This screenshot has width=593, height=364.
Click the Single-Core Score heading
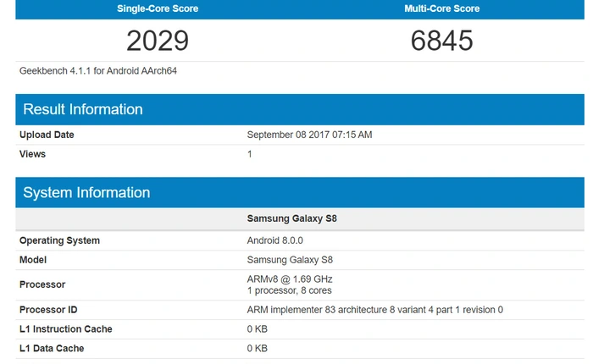point(158,8)
